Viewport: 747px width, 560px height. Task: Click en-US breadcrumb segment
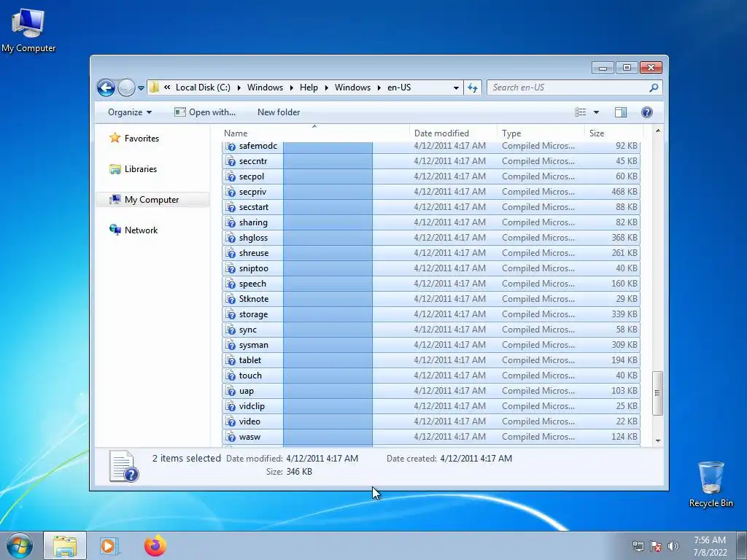(x=399, y=87)
